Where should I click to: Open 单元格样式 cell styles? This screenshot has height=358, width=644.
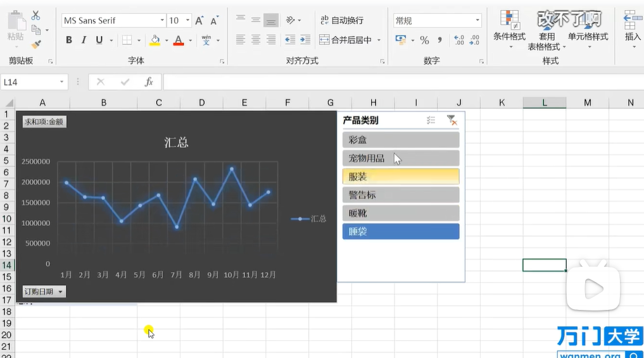pos(588,29)
